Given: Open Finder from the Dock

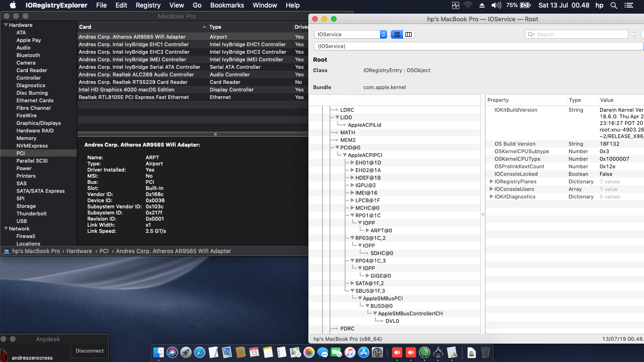Looking at the screenshot, I should (x=159, y=352).
